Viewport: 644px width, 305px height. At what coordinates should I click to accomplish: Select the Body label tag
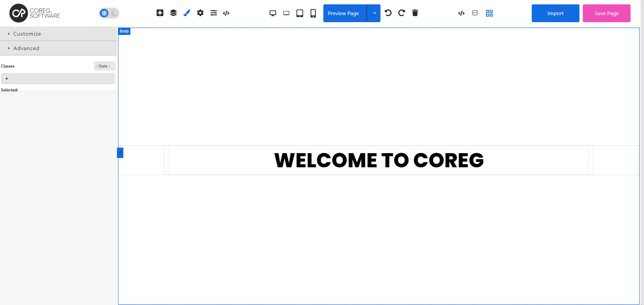pyautogui.click(x=124, y=31)
